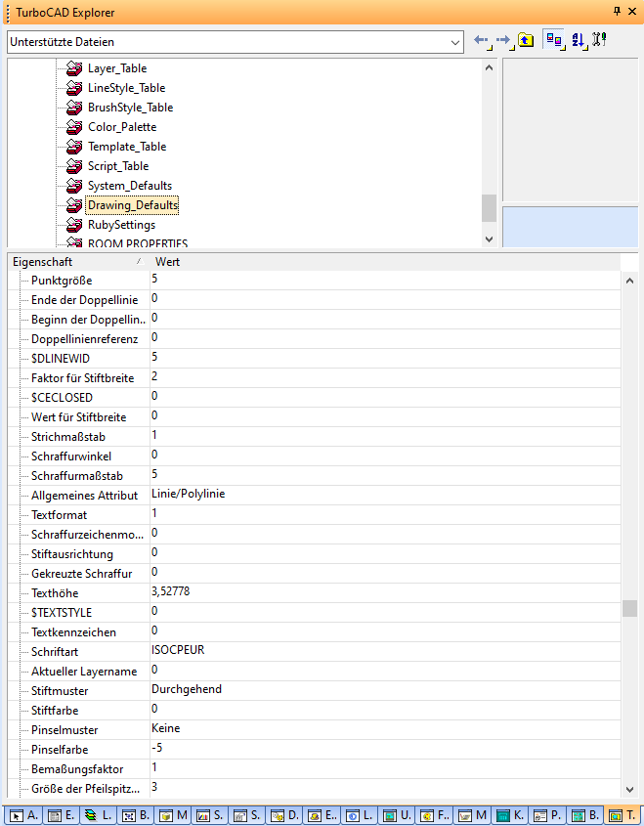The height and width of the screenshot is (826, 644).
Task: Select the Punktgröße property row
Action: pos(315,281)
